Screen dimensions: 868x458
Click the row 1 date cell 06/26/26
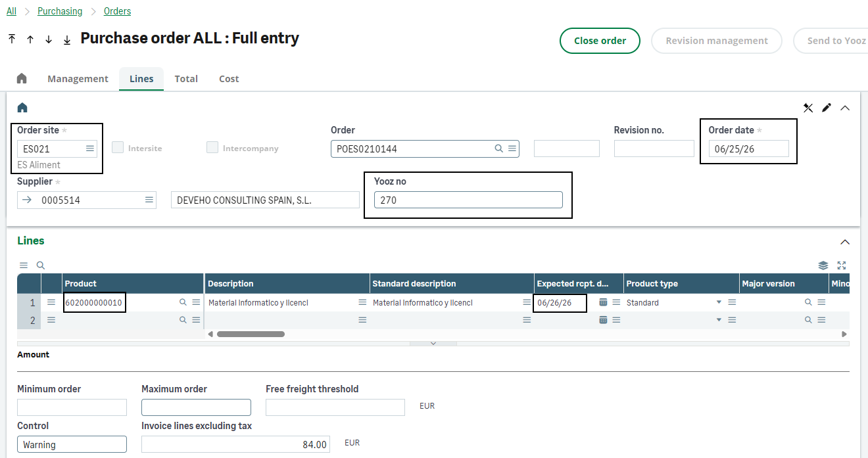pyautogui.click(x=554, y=303)
